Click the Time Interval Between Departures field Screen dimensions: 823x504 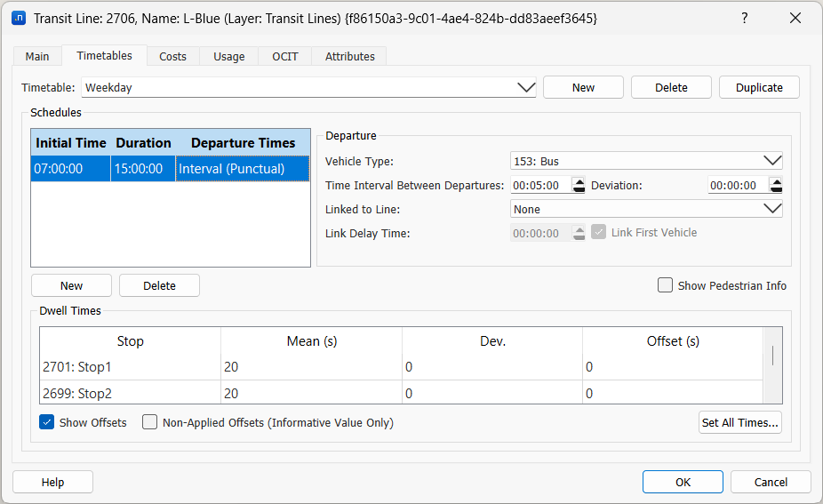[539, 185]
